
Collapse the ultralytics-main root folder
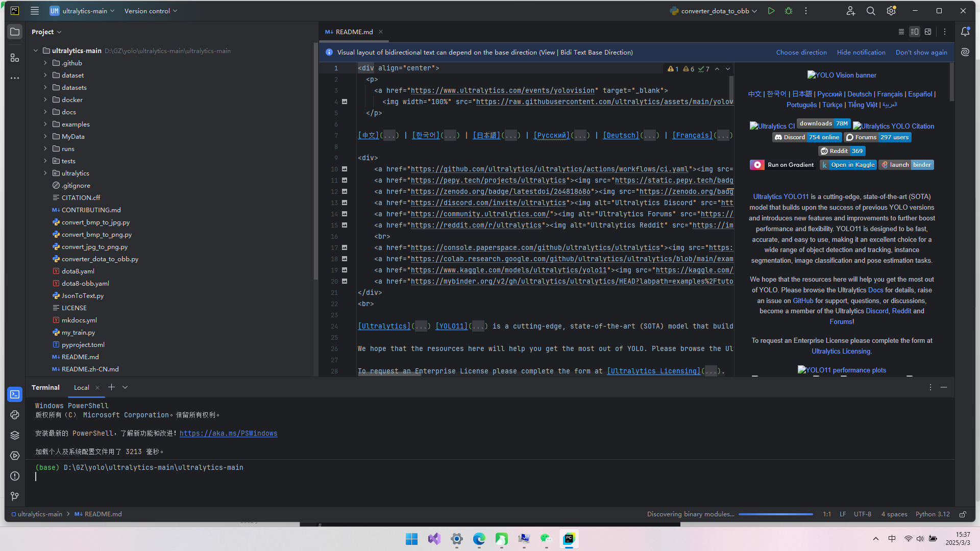pos(36,51)
